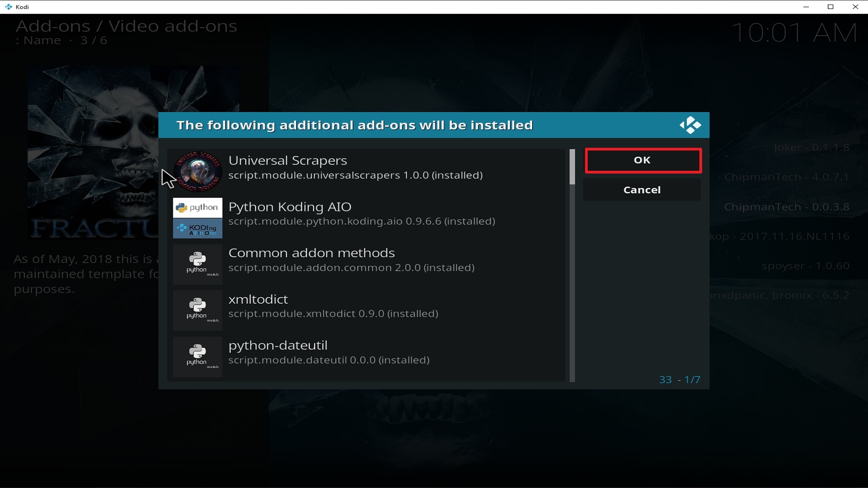
Task: Select the xmltodict python module icon
Action: coord(198,310)
